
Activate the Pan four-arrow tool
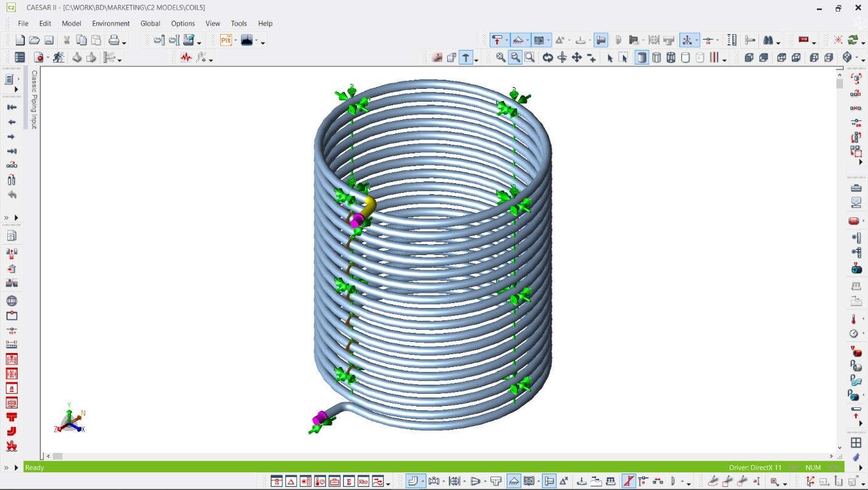click(577, 57)
